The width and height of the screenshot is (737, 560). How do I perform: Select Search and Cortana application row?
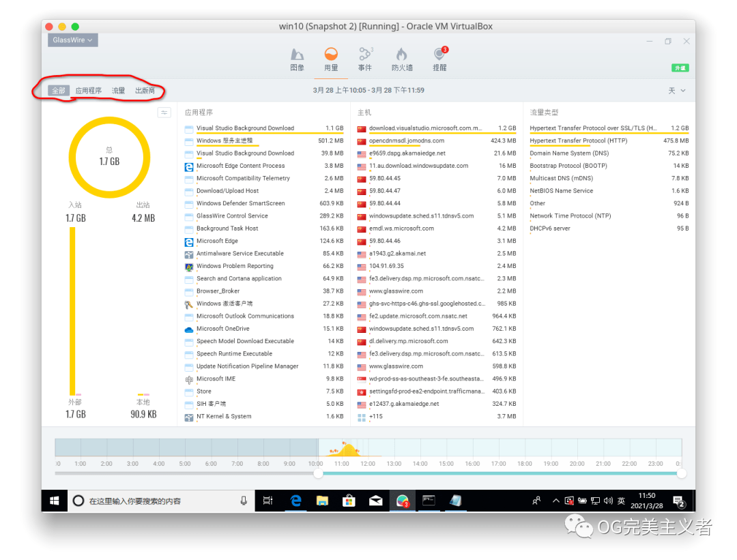tap(263, 278)
